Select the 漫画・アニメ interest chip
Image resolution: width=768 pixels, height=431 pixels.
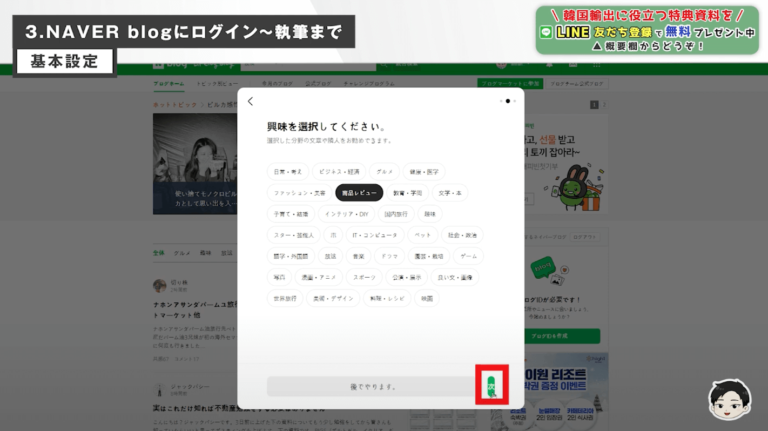318,277
